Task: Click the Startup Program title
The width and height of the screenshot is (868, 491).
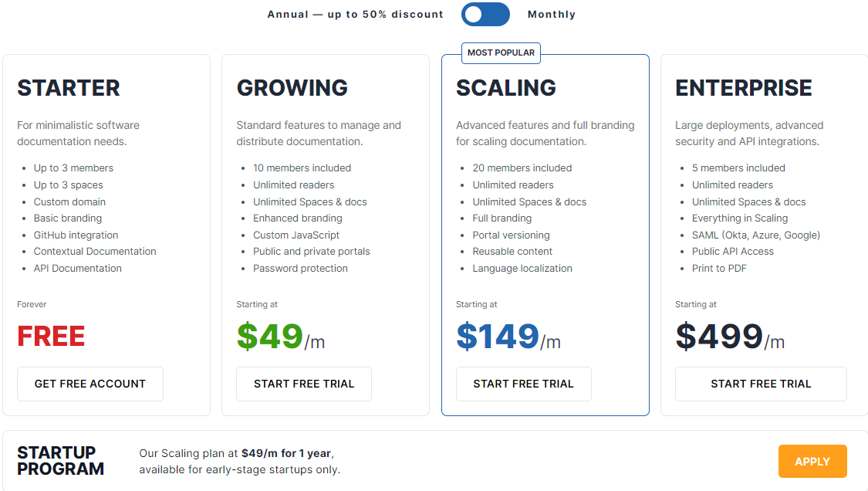Action: coord(61,460)
